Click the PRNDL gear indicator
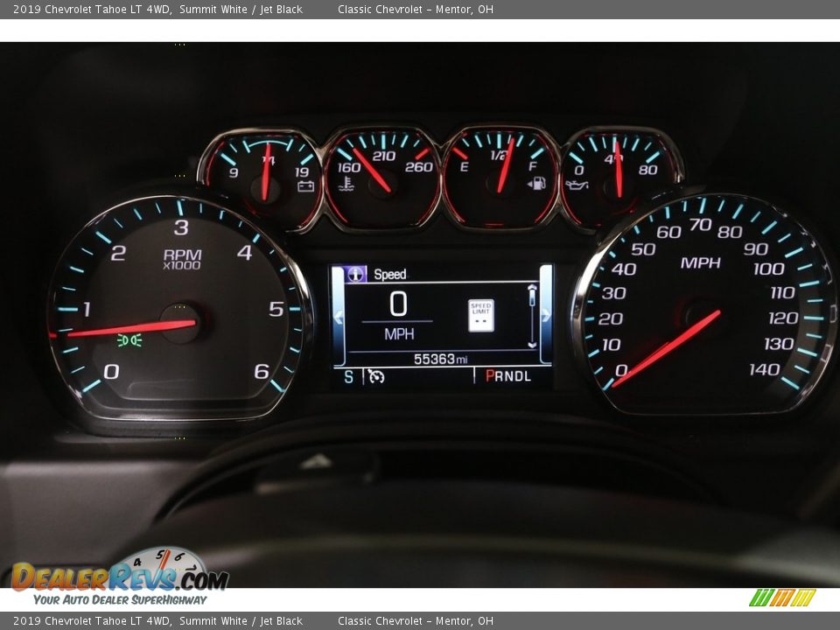Viewport: 840px width, 630px height. point(507,376)
